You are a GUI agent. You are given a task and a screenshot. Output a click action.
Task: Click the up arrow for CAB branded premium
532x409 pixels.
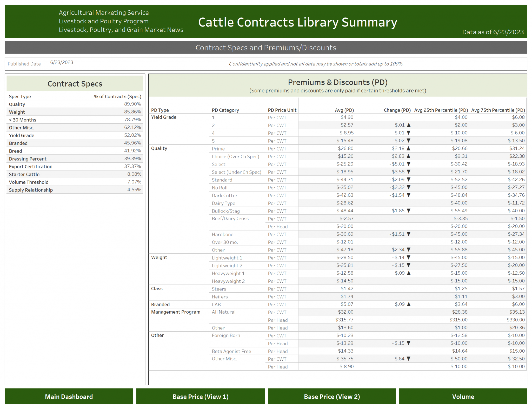click(x=409, y=304)
